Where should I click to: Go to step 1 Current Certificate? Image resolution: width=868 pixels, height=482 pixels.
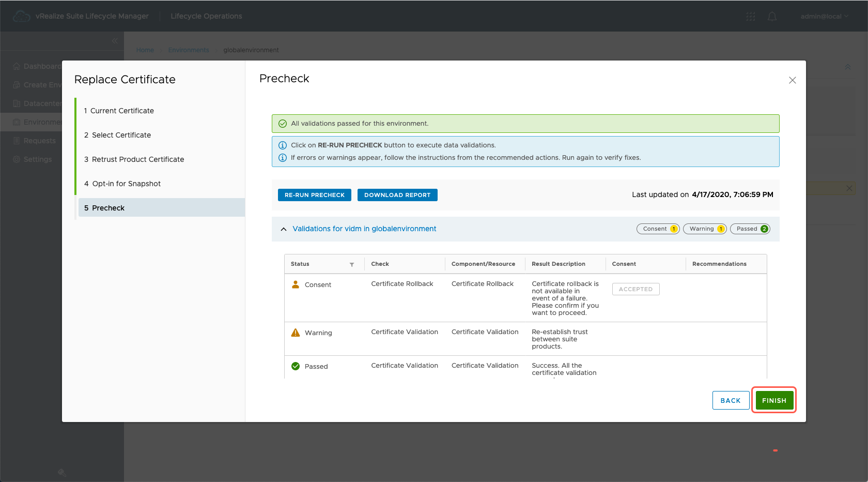coord(122,111)
